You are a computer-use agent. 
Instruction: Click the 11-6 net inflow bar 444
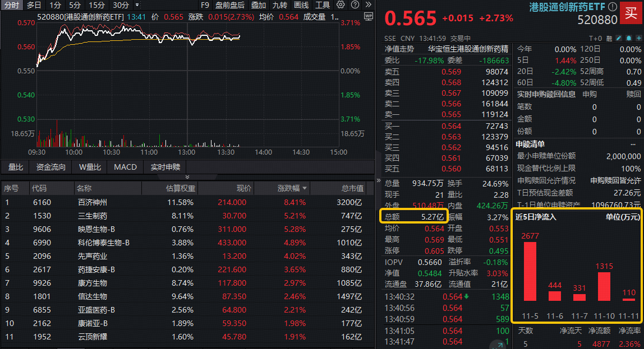(x=554, y=296)
